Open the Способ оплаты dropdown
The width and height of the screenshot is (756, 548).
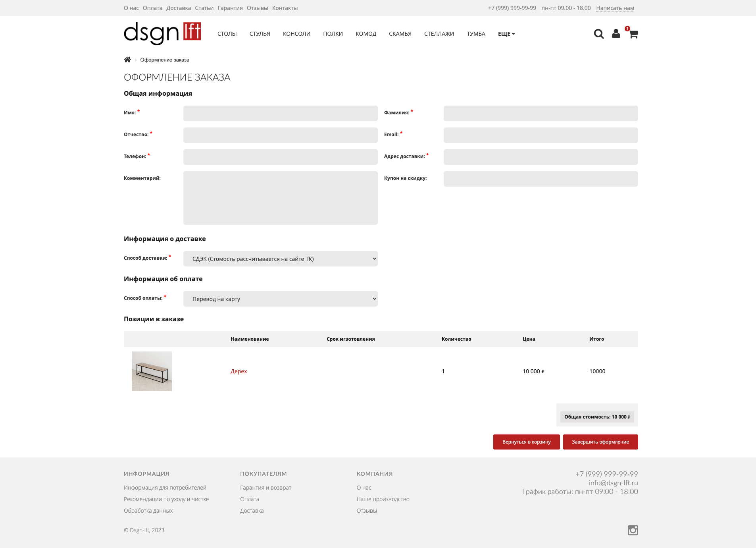coord(280,299)
